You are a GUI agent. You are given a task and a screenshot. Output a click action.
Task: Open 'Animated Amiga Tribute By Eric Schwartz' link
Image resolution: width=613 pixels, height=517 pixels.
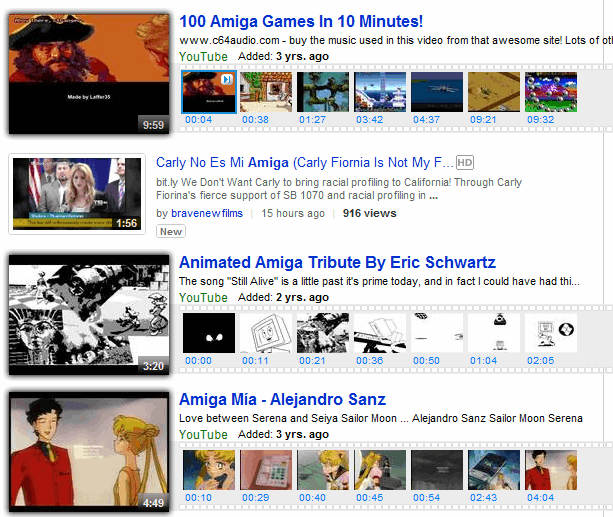pos(337,262)
